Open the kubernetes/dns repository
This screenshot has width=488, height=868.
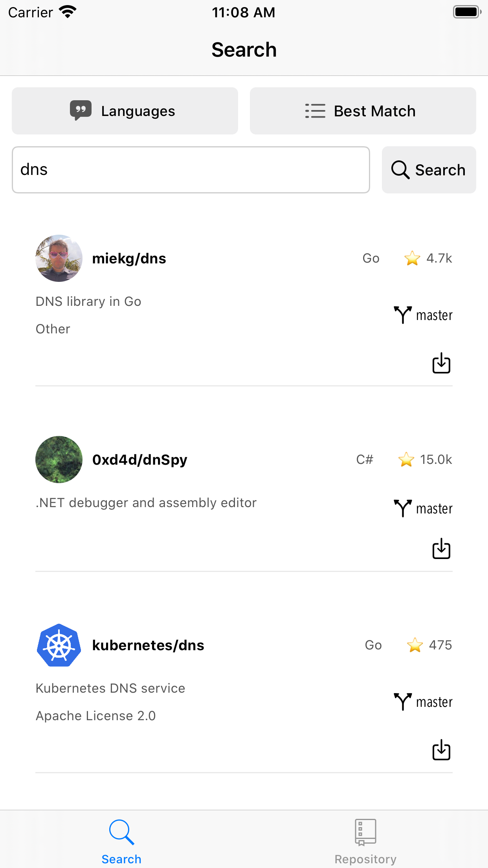click(x=148, y=645)
